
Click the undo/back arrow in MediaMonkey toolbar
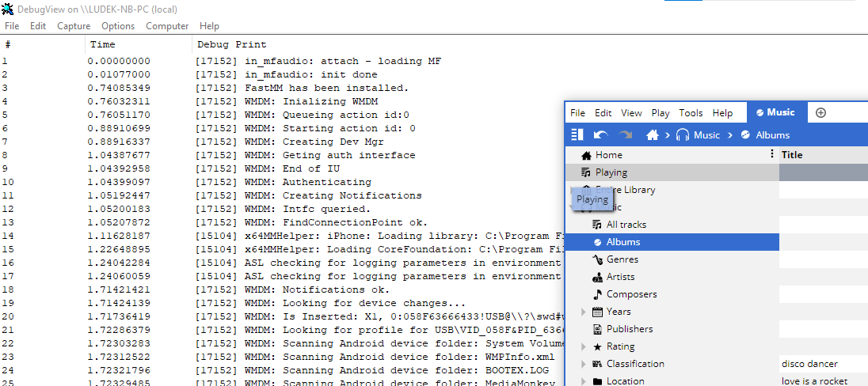click(601, 135)
